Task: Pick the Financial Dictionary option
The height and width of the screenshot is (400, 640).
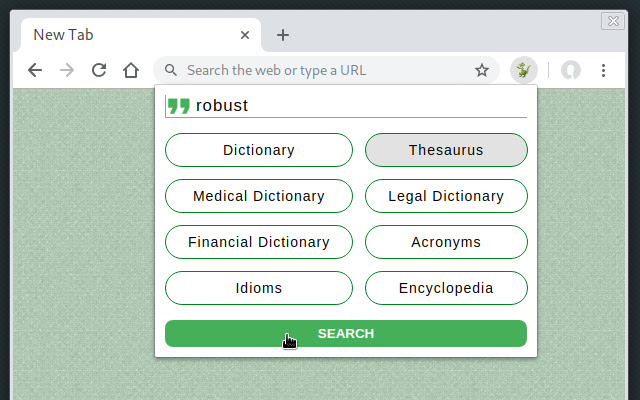Action: pos(259,242)
